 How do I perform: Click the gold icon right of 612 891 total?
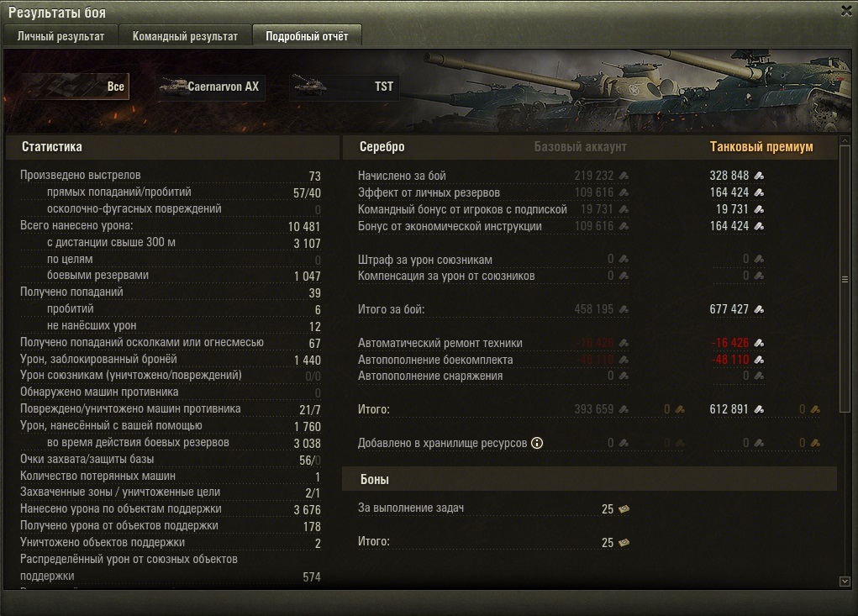coord(815,409)
